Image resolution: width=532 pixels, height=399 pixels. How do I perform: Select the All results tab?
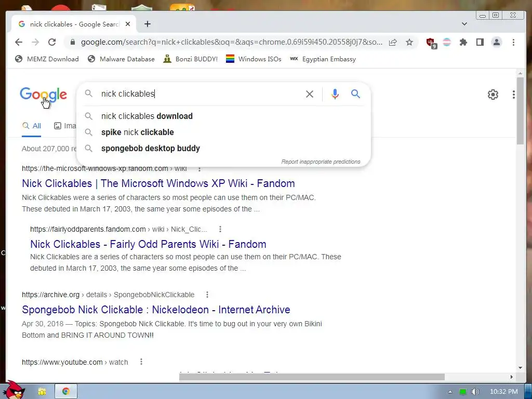coord(32,126)
